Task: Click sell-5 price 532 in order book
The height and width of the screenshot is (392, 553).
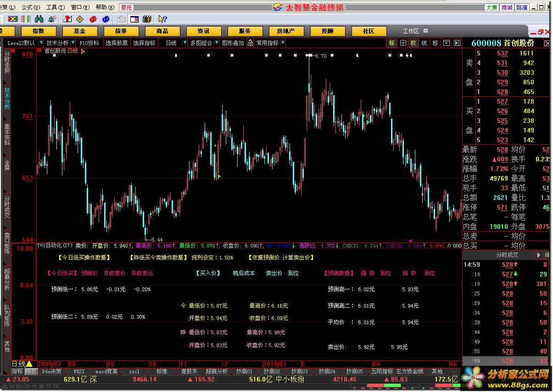Action: point(502,53)
